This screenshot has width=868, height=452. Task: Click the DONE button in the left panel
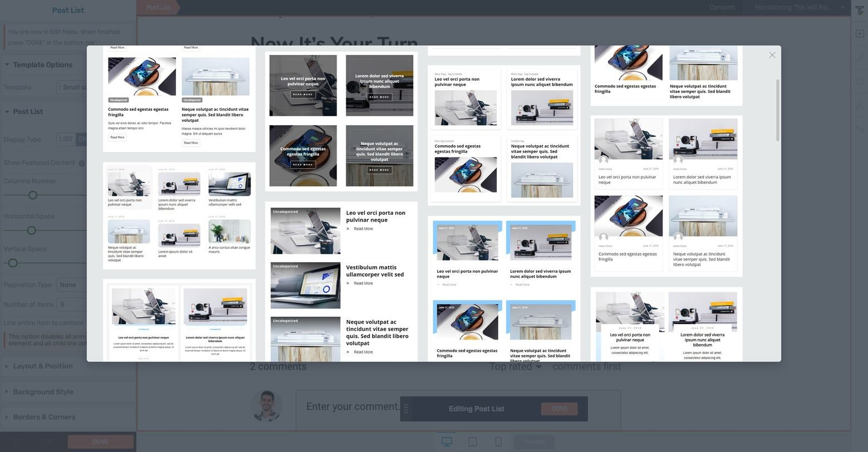100,442
